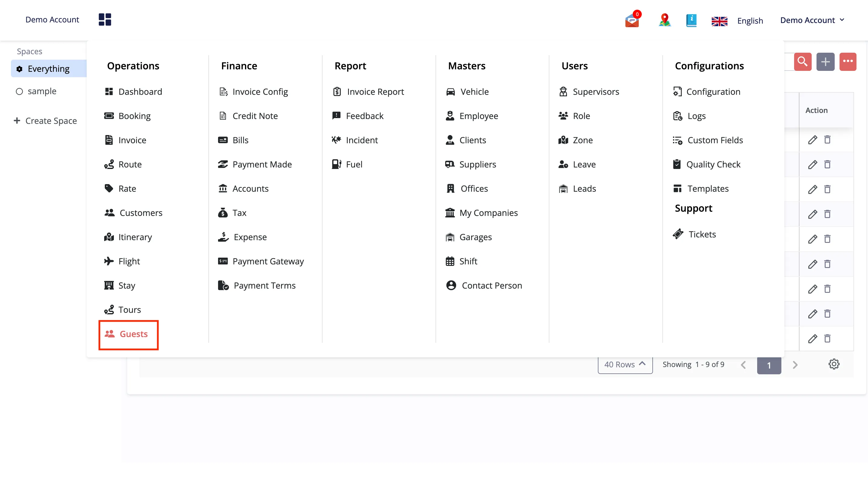This screenshot has height=493, width=868.
Task: Open Quality Check menu item
Action: click(707, 164)
